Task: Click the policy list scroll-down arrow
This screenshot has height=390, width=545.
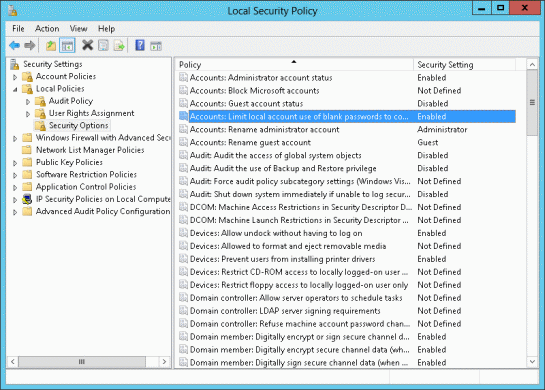Action: coord(532,361)
